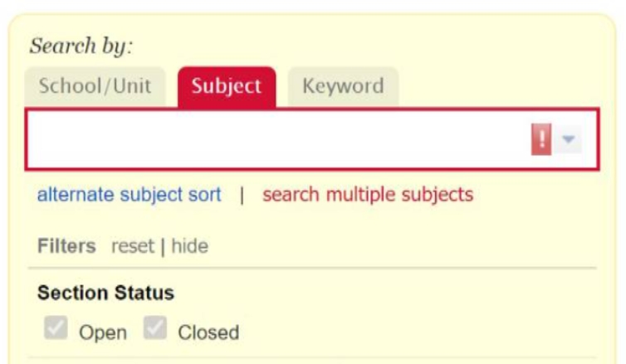
Task: Open the Keyword search tab
Action: (342, 86)
